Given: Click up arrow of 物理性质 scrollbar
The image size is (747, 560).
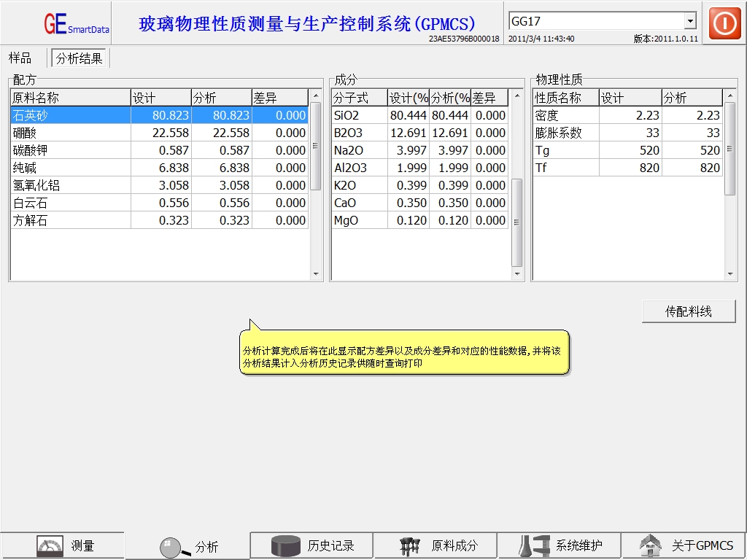Looking at the screenshot, I should [x=729, y=96].
